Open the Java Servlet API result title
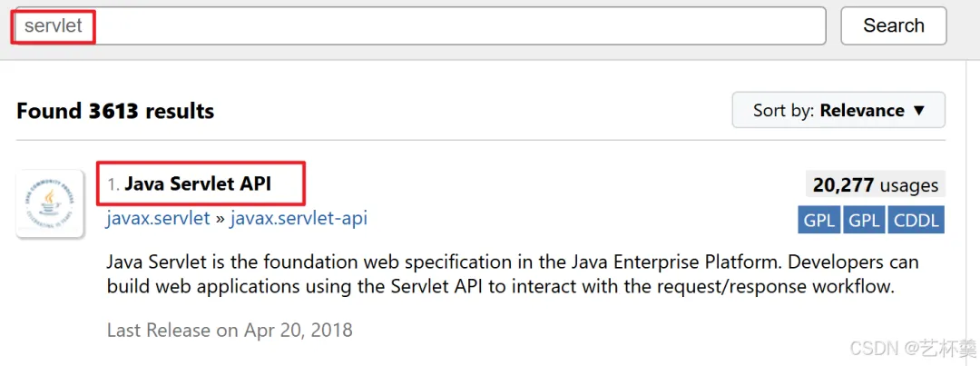Image resolution: width=980 pixels, height=366 pixels. tap(198, 184)
